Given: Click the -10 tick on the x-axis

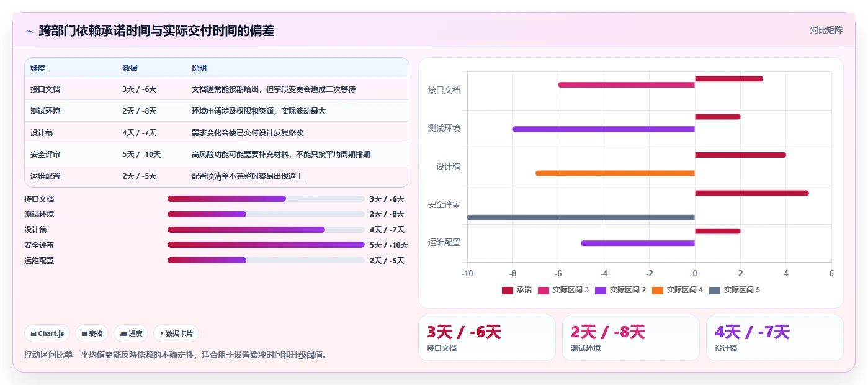Looking at the screenshot, I should tap(467, 273).
